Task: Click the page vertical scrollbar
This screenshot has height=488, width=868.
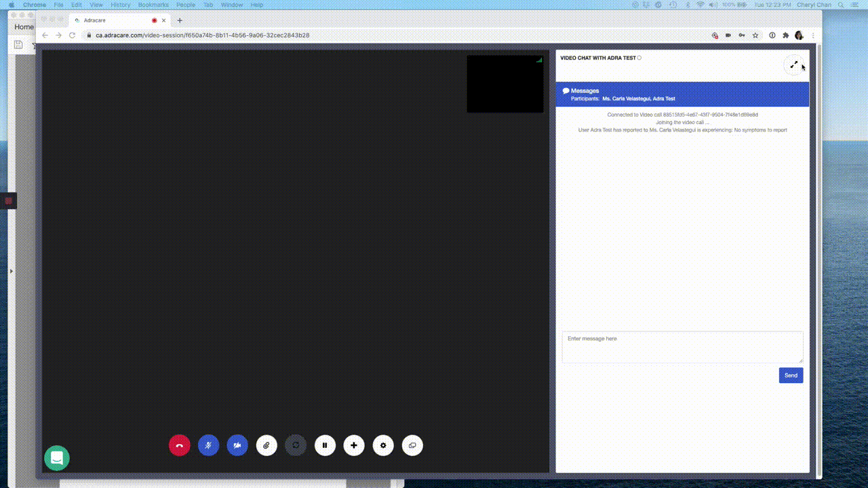Action: [x=818, y=260]
